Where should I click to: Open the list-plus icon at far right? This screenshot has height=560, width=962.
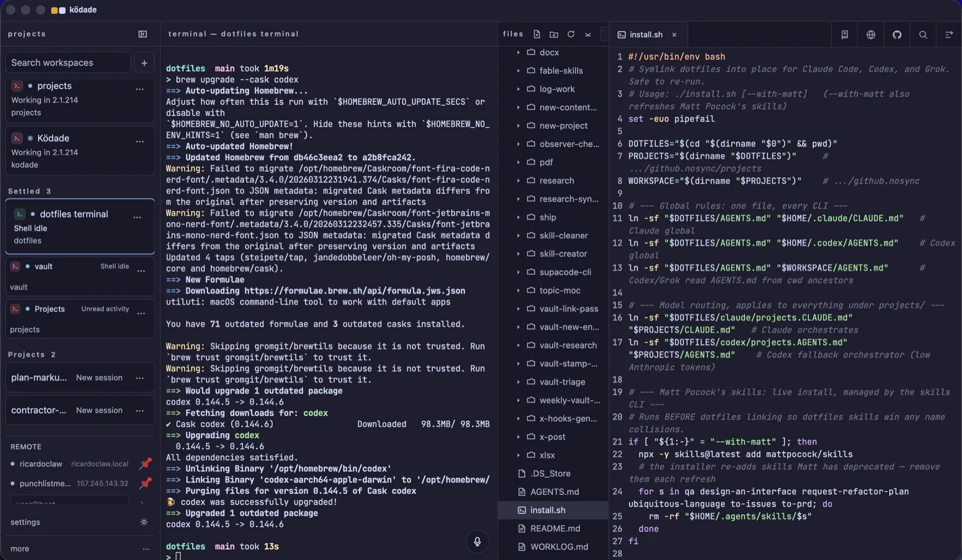pos(949,35)
